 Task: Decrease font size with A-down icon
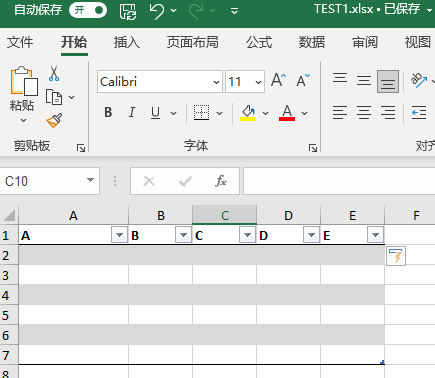[x=303, y=80]
